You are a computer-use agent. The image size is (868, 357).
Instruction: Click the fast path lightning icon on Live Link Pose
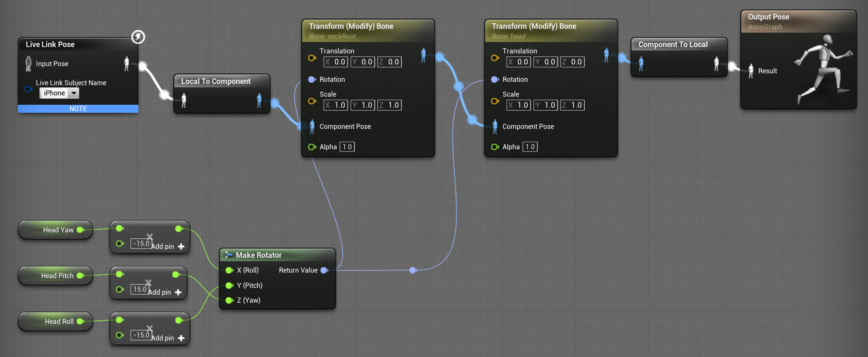tap(138, 37)
